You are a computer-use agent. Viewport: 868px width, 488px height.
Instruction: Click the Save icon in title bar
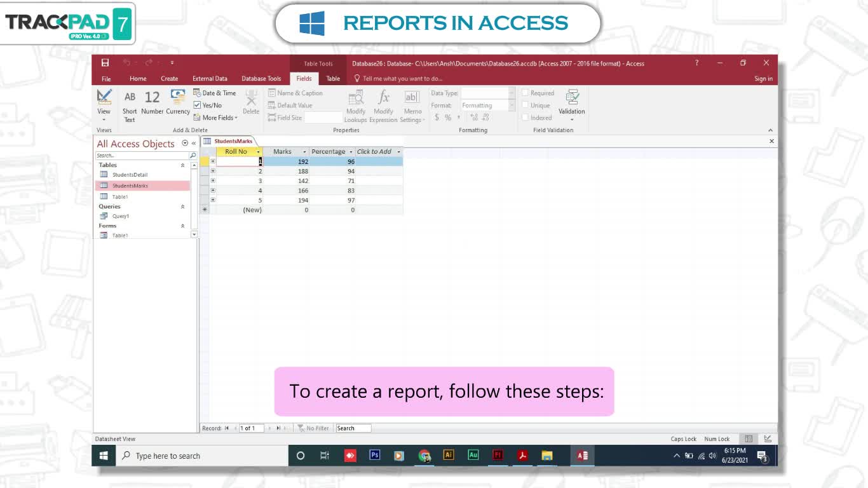[x=105, y=63]
